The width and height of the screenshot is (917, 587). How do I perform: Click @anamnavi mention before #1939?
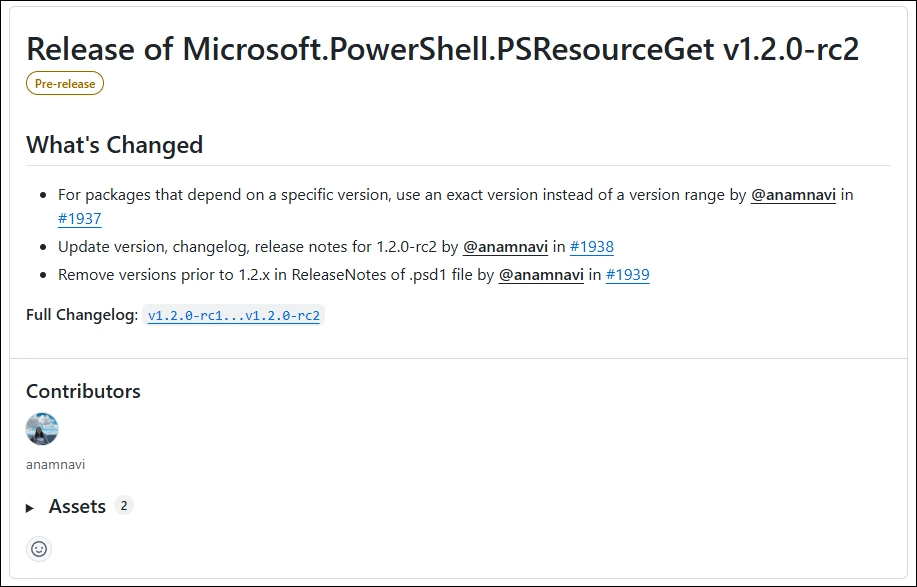[x=541, y=275]
